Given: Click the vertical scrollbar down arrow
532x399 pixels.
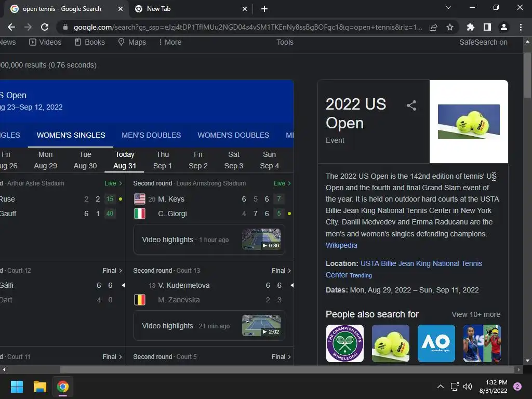Looking at the screenshot, I should click(527, 361).
